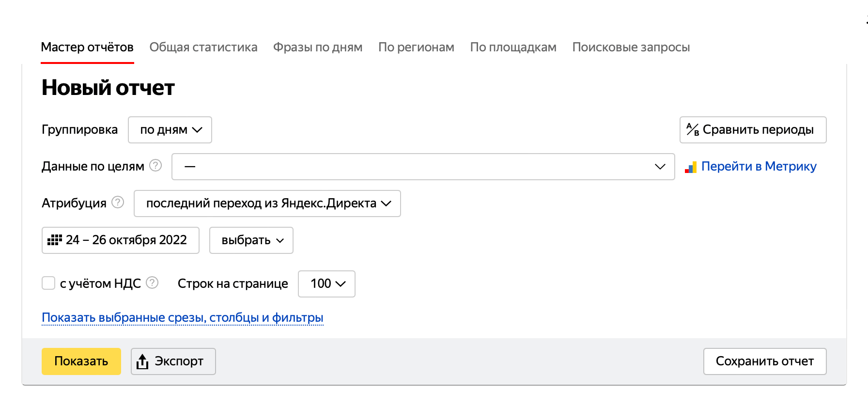Select the По регионам tab
Image resolution: width=868 pixels, height=407 pixels.
point(416,47)
